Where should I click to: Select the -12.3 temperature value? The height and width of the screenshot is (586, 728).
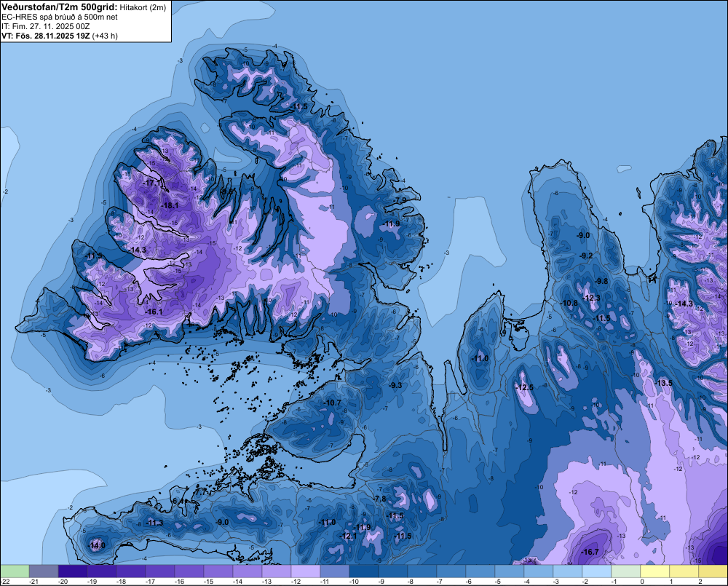coord(591,298)
